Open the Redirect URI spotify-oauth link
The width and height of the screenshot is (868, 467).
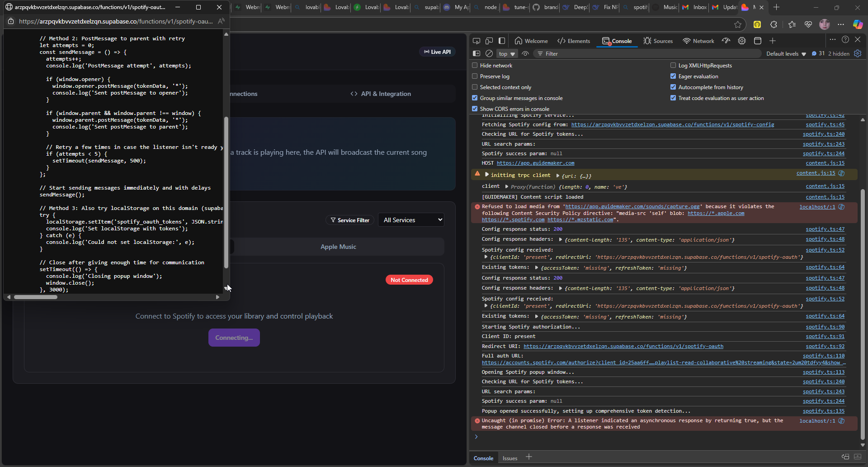coord(623,346)
